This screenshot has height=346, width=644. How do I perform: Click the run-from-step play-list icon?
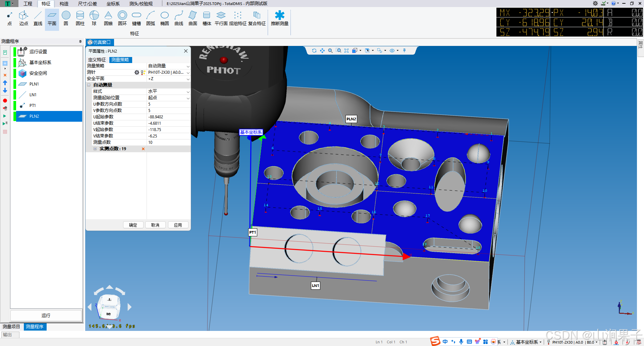(x=5, y=124)
